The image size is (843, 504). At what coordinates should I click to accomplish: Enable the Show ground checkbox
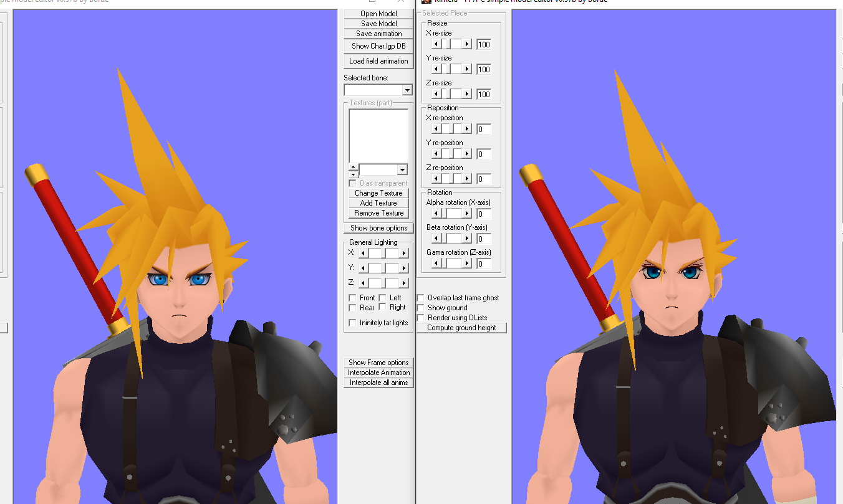[x=420, y=308]
